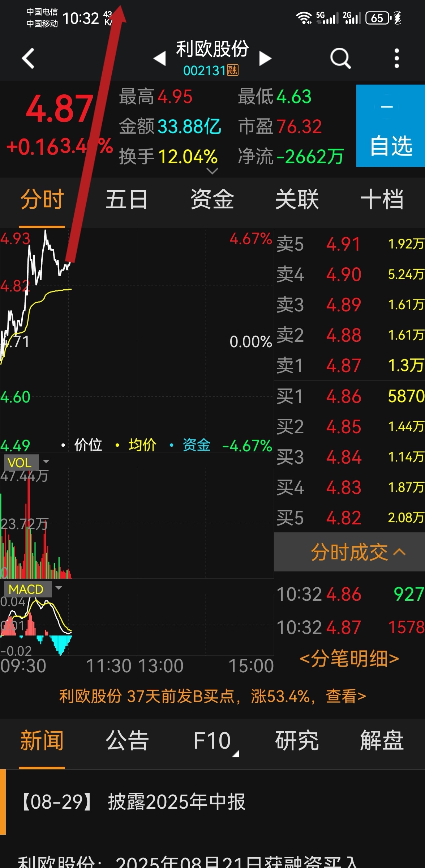Screen dimensions: 425x868
Task: Select the 公告 tab
Action: (127, 741)
